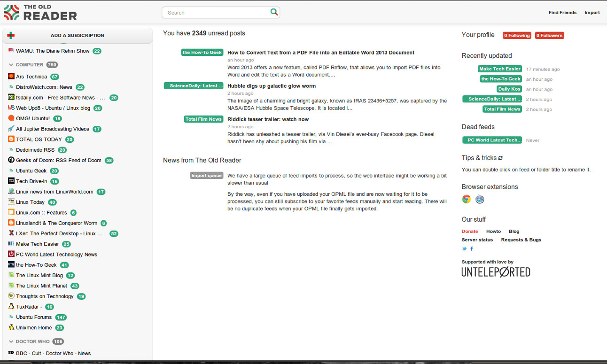Click the TOTAL OS TODAY blogger icon
This screenshot has width=607, height=364.
tap(11, 139)
